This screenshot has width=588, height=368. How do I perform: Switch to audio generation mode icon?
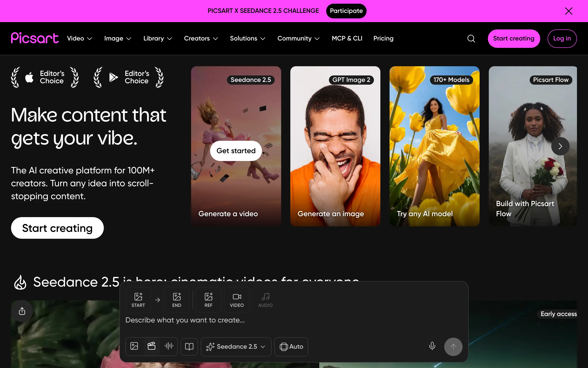[169, 346]
